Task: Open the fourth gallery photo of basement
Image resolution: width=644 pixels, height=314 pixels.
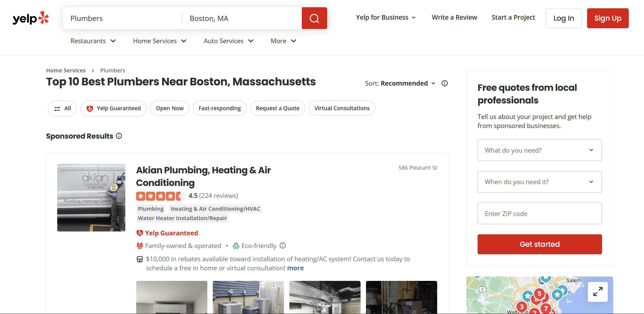Action: point(401,297)
